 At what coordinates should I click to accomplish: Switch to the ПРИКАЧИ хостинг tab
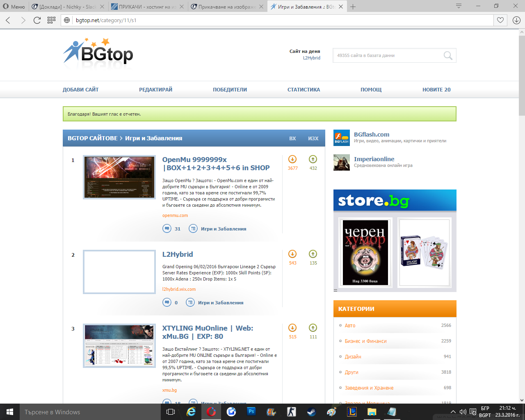click(x=148, y=7)
